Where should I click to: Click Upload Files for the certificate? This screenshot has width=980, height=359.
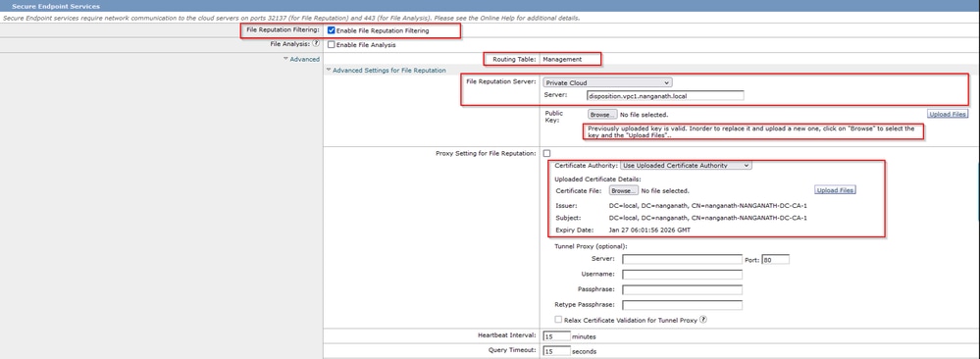pos(835,190)
